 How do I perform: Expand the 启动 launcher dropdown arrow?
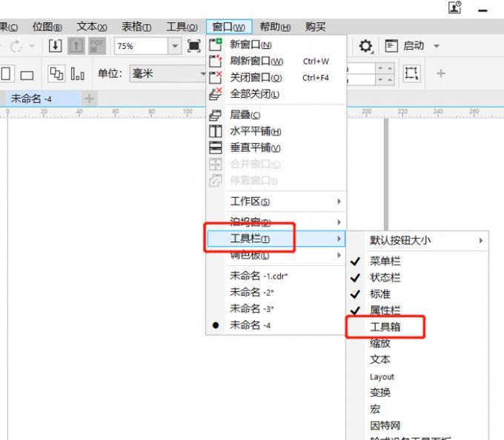pos(437,46)
